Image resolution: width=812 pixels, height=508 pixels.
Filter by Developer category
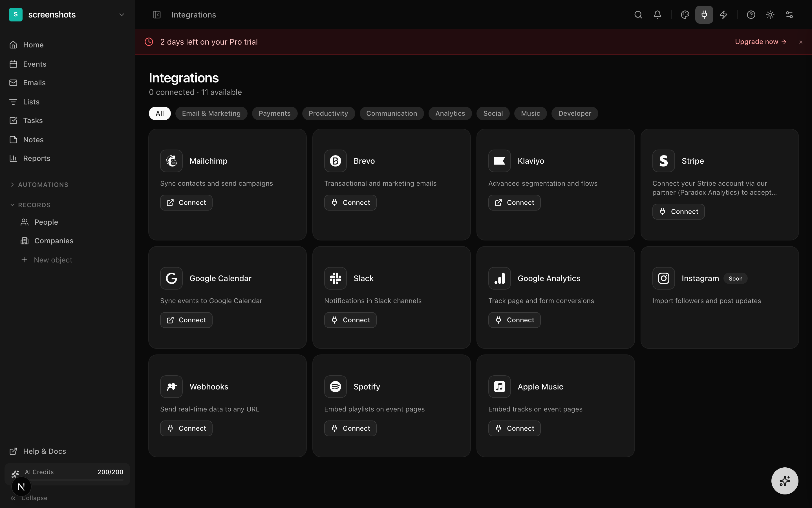pos(575,113)
